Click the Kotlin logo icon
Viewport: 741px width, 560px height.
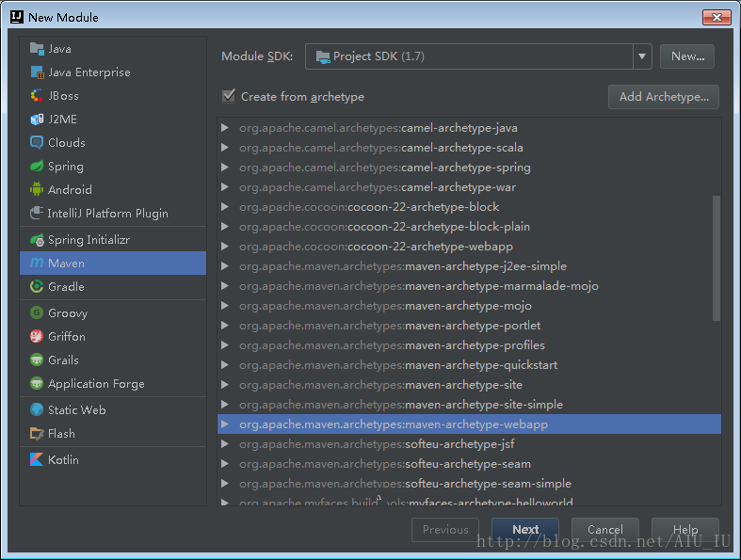37,459
